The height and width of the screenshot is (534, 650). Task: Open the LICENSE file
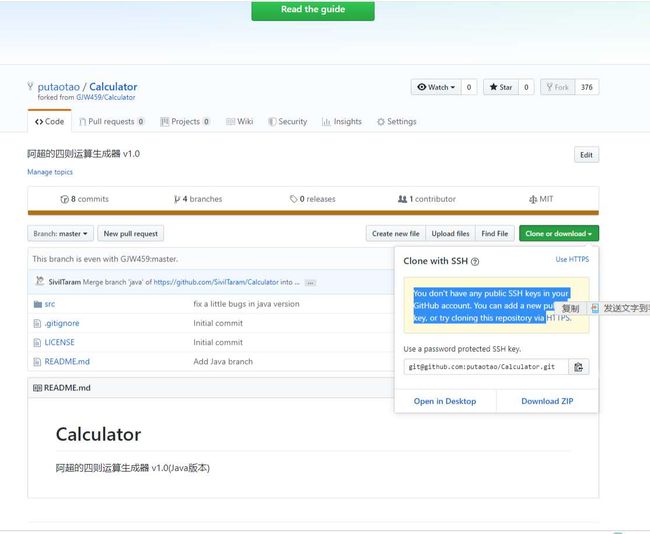click(x=60, y=342)
